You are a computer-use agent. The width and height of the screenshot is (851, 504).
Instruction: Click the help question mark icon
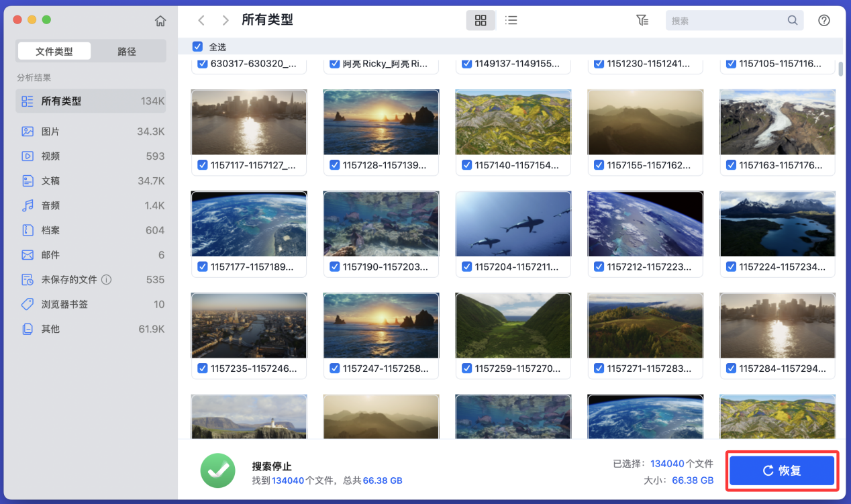pos(824,20)
